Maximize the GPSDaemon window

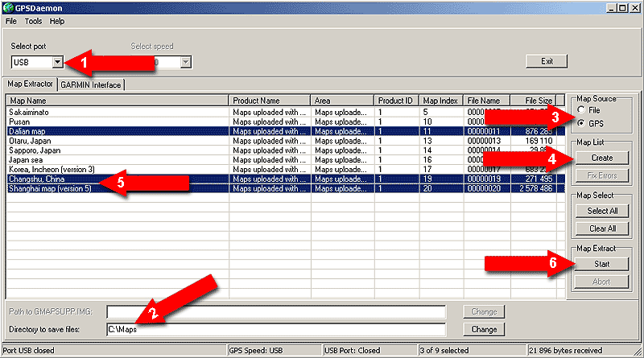[x=622, y=8]
